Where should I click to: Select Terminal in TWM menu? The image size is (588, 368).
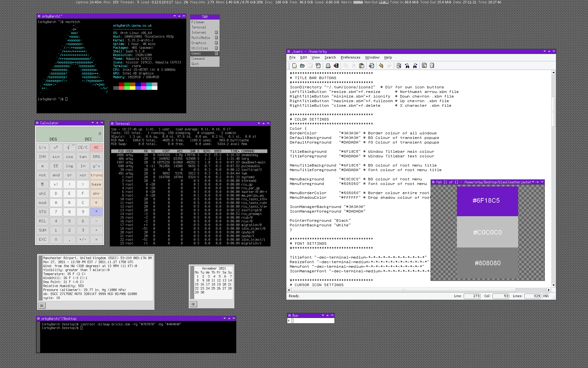(205, 27)
